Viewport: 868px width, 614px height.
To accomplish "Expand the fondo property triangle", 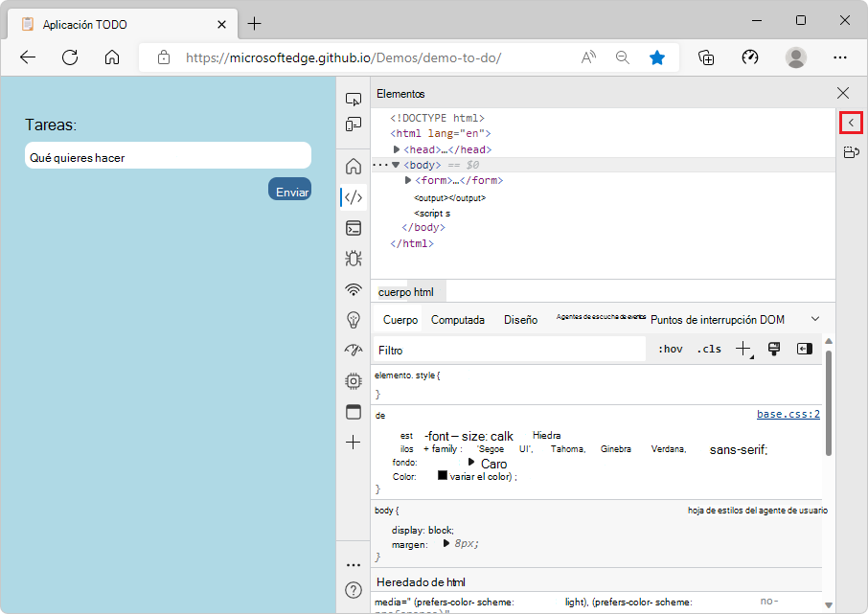I will tap(471, 462).
